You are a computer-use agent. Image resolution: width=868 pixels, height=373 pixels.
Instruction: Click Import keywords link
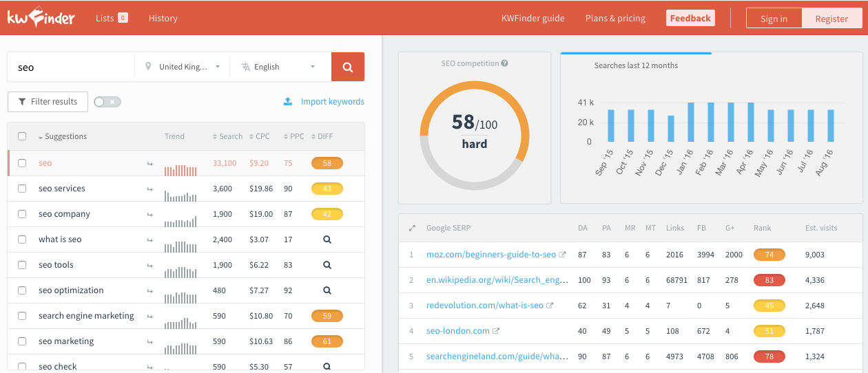point(333,101)
